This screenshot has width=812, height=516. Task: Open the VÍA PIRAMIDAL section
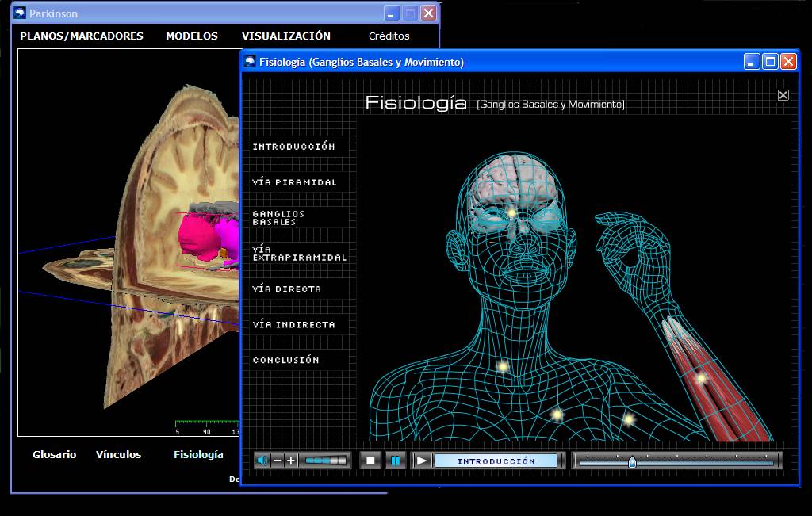[x=295, y=182]
